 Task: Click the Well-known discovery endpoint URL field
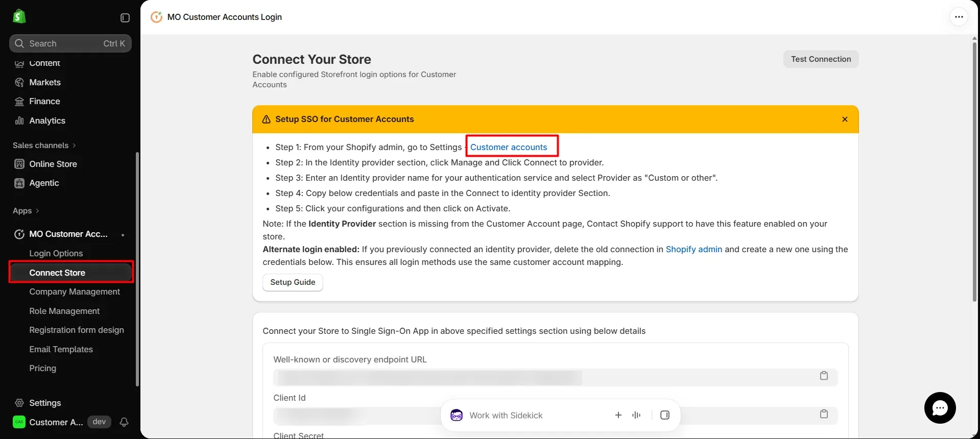[x=555, y=377]
